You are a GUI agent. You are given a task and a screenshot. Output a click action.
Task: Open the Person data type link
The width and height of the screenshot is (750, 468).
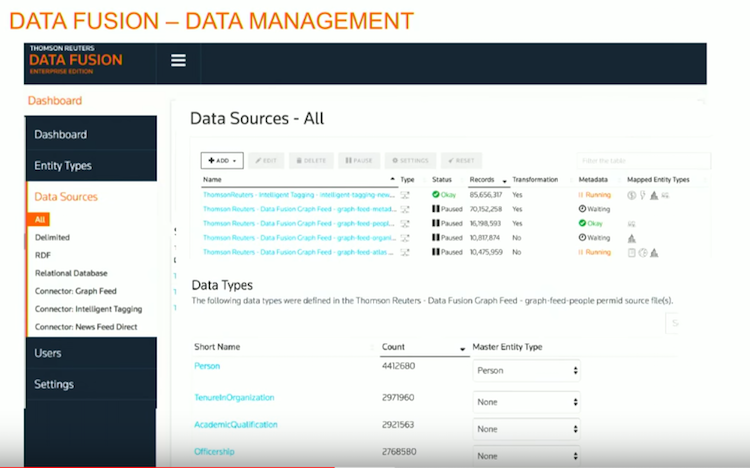pyautogui.click(x=207, y=366)
